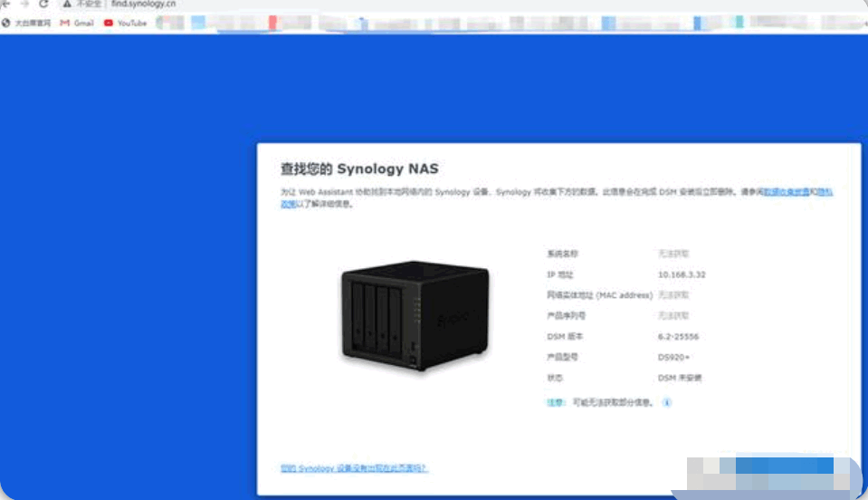Screen dimensions: 868x500
Task: Click the not-secure label next to the URL
Action: click(x=89, y=4)
